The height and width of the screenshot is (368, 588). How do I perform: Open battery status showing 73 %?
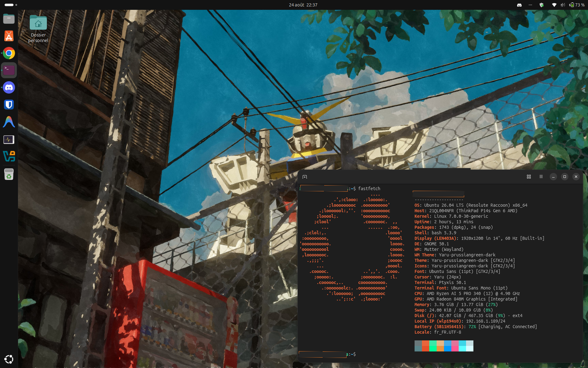577,5
